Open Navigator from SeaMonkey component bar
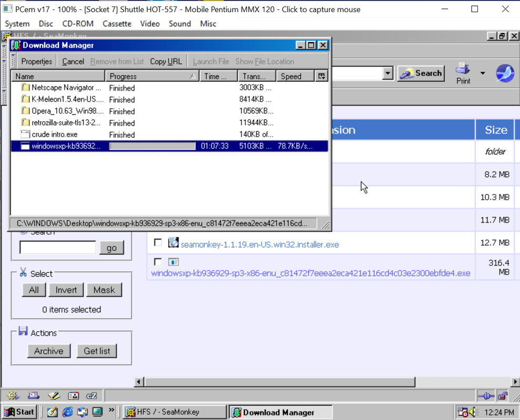Viewport: 520px width, 420px height. click(x=13, y=395)
